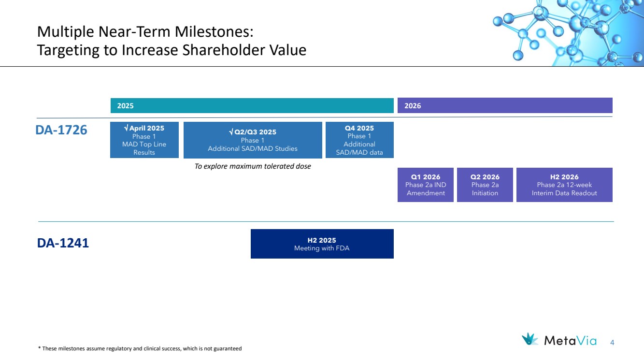644x362 pixels.
Task: Click the H2 2025 Meeting with FDA box
Action: [322, 244]
